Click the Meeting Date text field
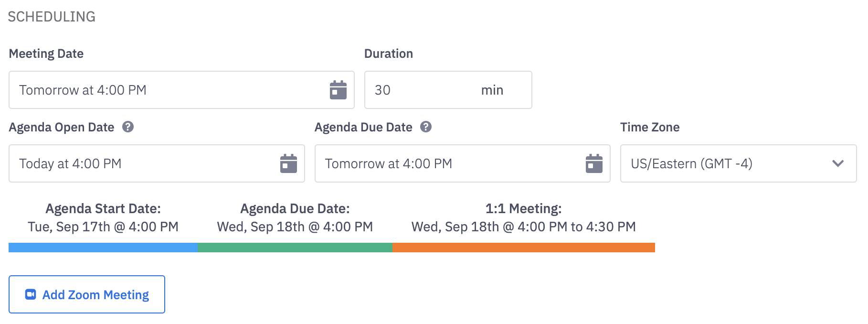 tap(143, 90)
